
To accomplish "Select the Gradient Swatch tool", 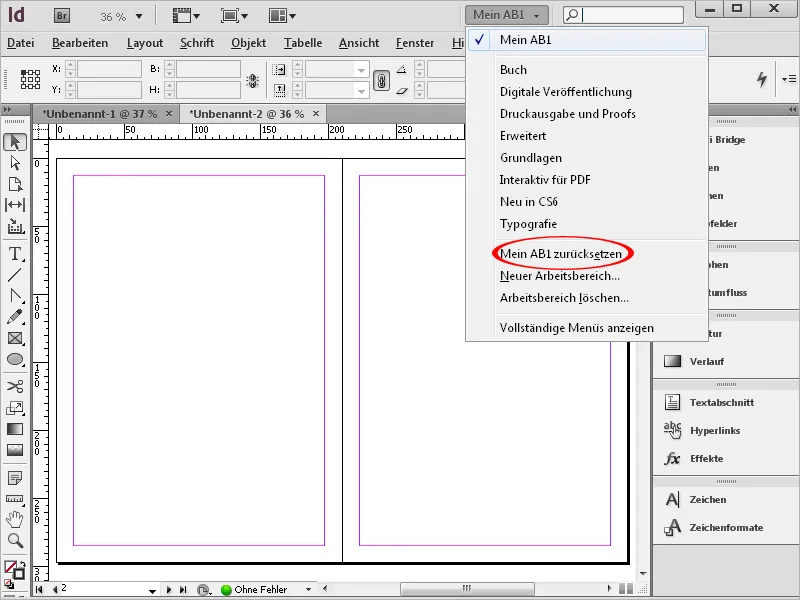I will [x=15, y=429].
